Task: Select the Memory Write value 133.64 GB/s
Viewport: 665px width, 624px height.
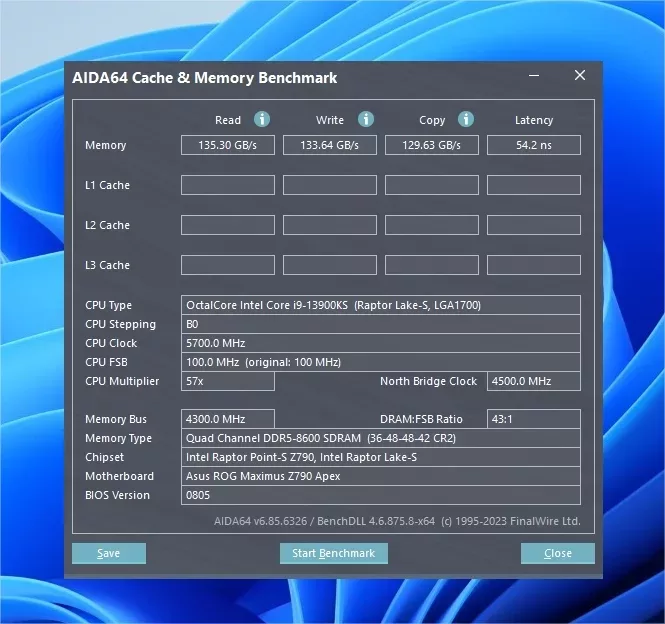Action: click(x=330, y=145)
